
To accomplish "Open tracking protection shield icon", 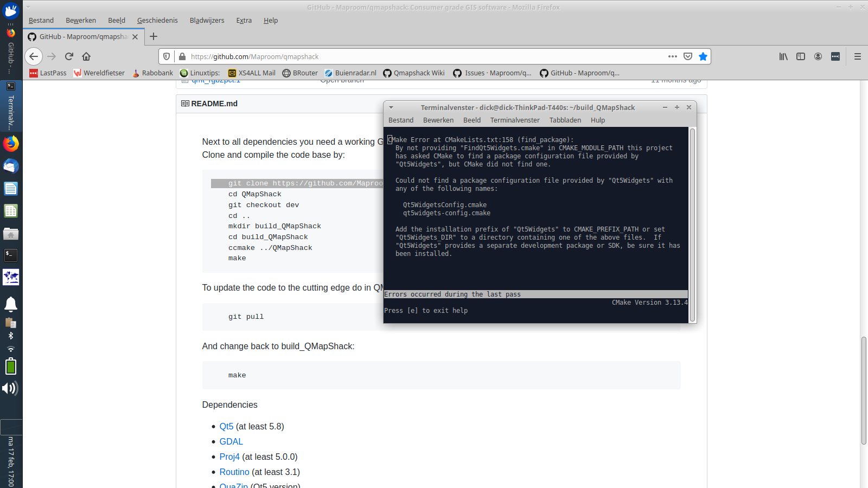I will (167, 56).
